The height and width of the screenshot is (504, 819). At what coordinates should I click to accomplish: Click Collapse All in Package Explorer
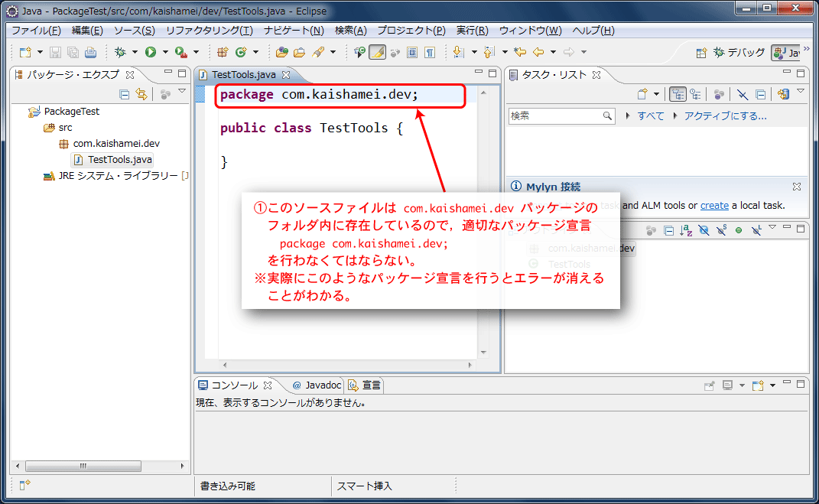pyautogui.click(x=125, y=95)
